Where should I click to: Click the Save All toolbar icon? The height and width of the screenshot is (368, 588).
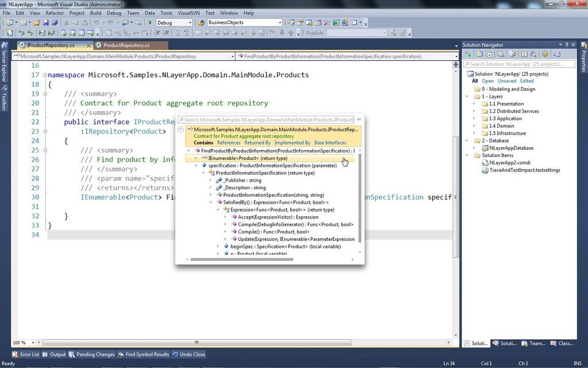pyautogui.click(x=55, y=23)
